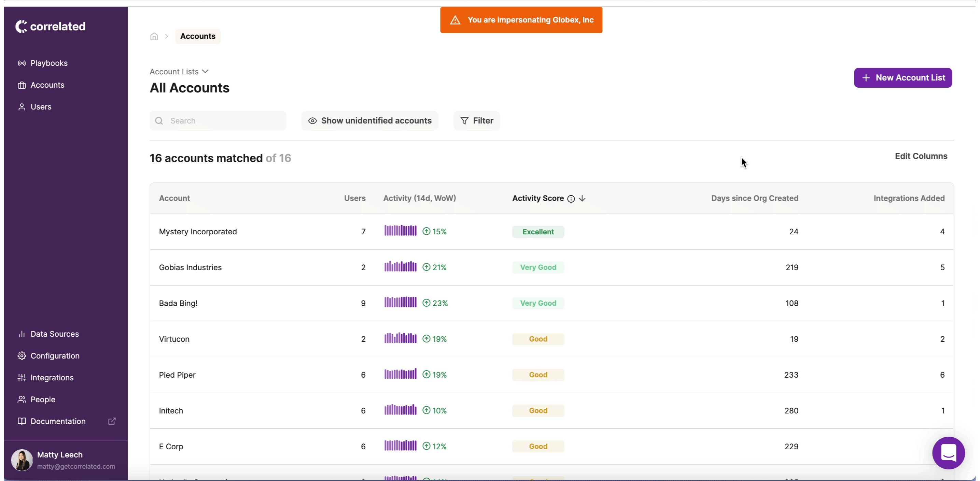Click Gobias Industries' Very Good badge

click(x=538, y=267)
